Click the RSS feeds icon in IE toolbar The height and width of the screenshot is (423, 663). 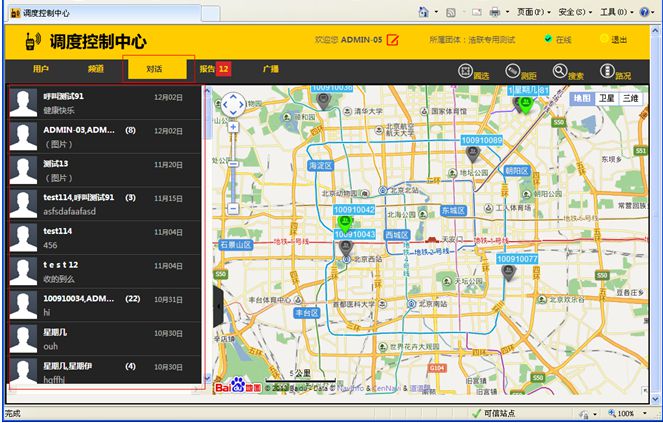pos(451,13)
